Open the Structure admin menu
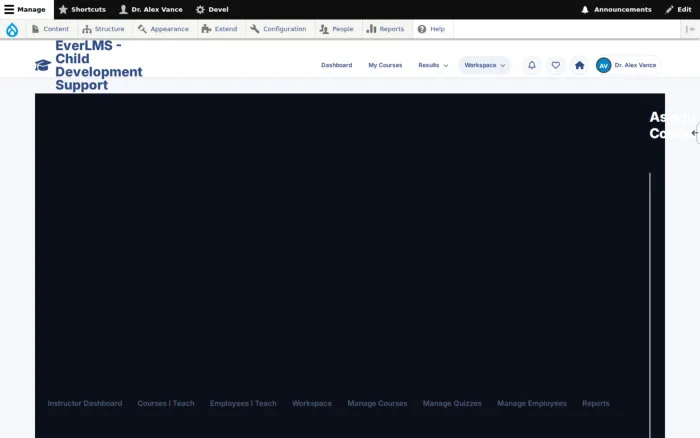 point(103,29)
